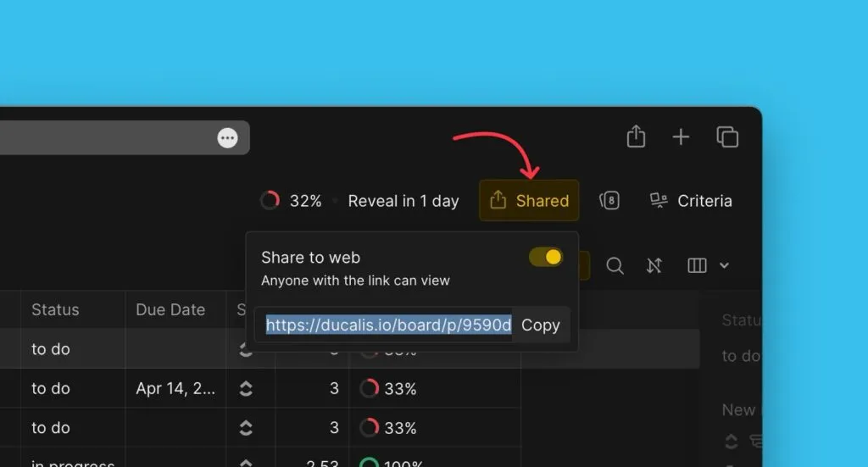
Task: Open a new tab with plus icon
Action: [681, 136]
